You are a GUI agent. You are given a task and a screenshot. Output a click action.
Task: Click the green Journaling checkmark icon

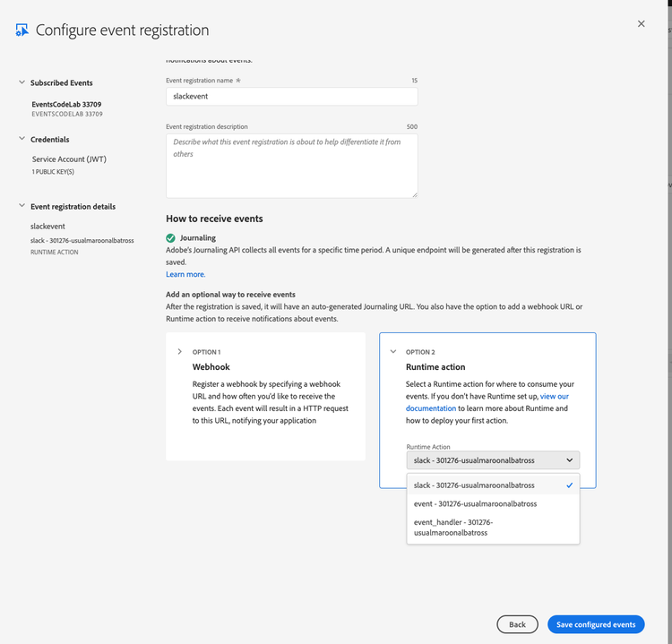(171, 238)
